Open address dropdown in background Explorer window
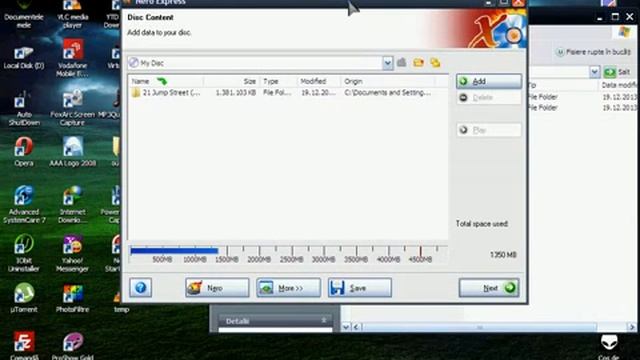 tap(595, 72)
